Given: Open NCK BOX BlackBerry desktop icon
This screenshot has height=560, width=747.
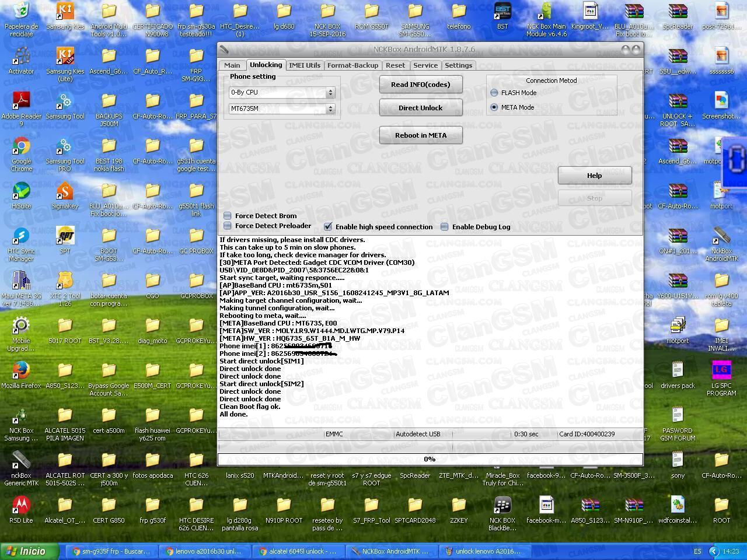Looking at the screenshot, I should click(502, 514).
